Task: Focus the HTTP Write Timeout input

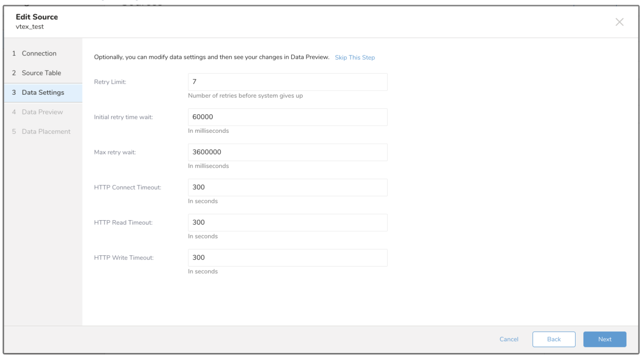Action: (287, 257)
